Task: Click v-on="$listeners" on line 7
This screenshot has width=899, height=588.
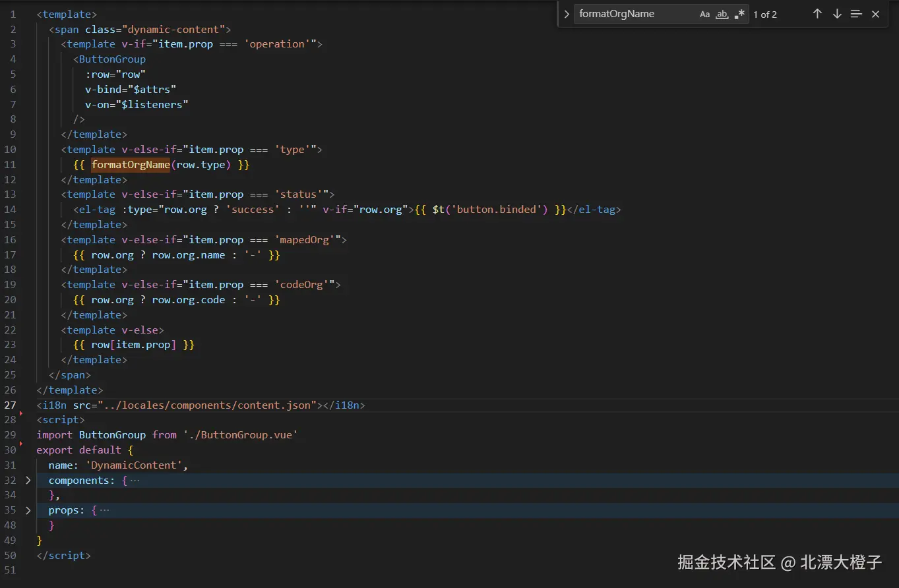Action: (x=137, y=104)
